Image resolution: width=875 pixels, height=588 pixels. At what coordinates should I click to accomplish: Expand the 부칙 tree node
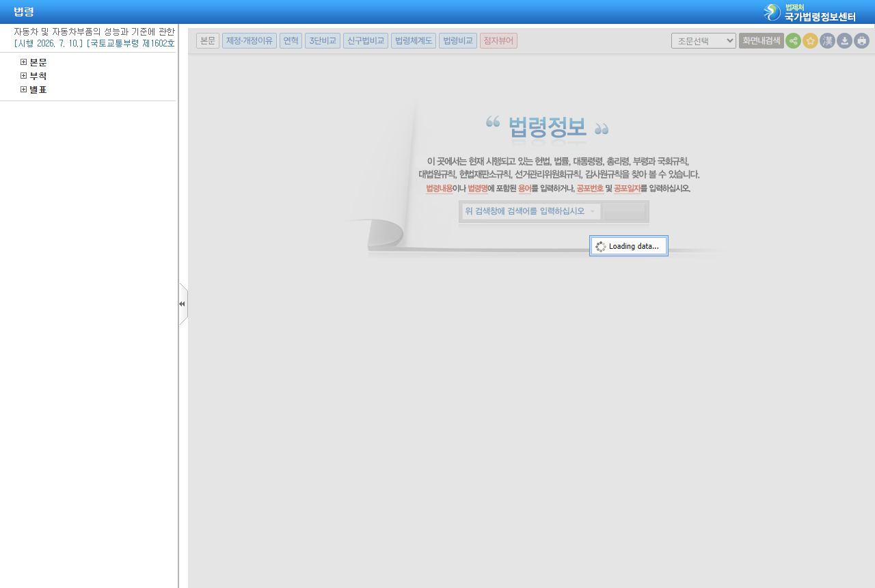(x=24, y=76)
